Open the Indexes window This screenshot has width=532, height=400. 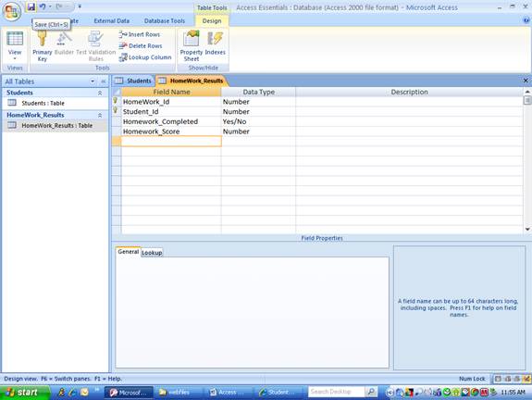tap(215, 44)
